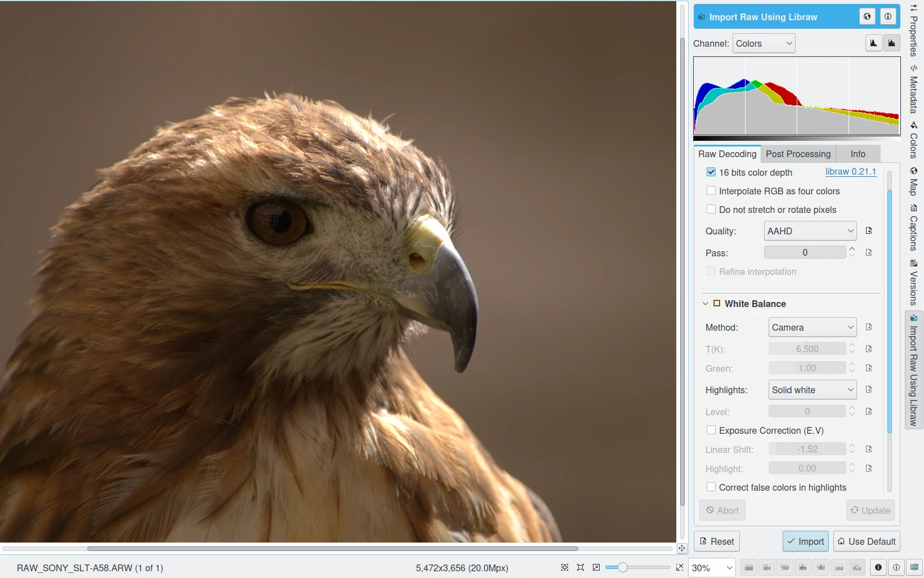Open the Channel dropdown showing Colors

pyautogui.click(x=764, y=43)
